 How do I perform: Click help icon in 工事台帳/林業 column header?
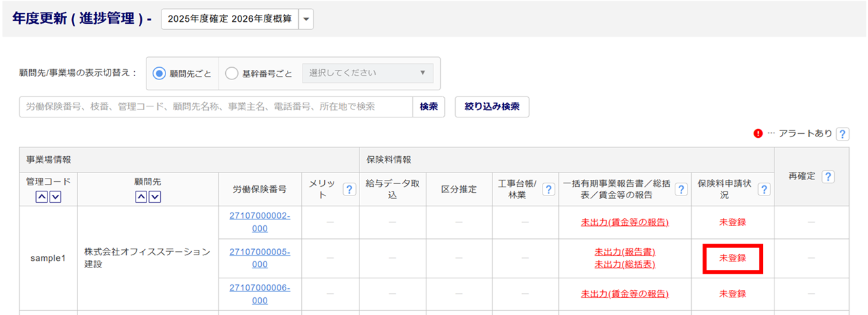[549, 189]
